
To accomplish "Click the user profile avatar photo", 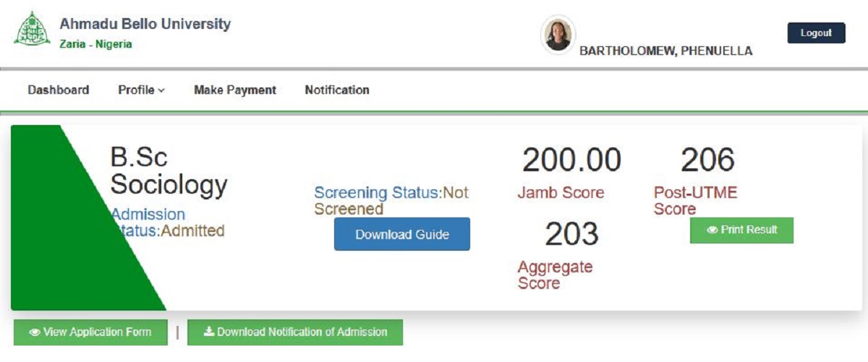I will (x=558, y=35).
